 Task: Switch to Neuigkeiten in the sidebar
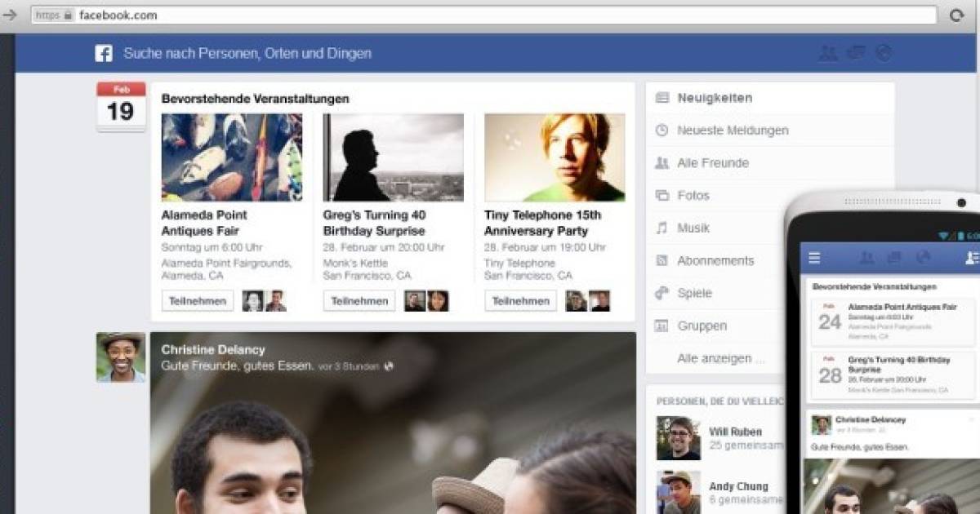tap(714, 97)
